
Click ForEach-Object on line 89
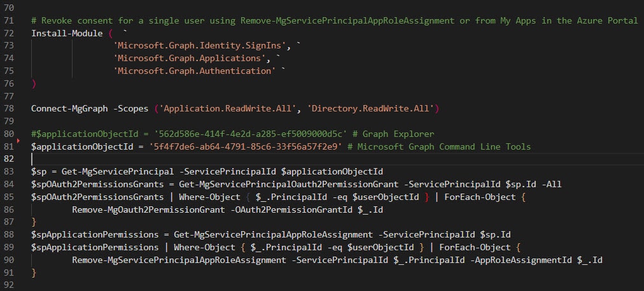[475, 247]
